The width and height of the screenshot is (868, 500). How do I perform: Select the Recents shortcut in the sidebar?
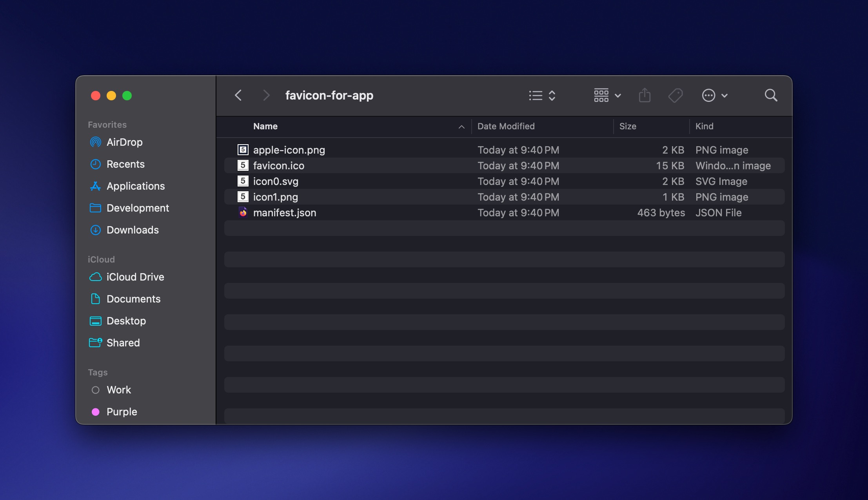click(125, 164)
